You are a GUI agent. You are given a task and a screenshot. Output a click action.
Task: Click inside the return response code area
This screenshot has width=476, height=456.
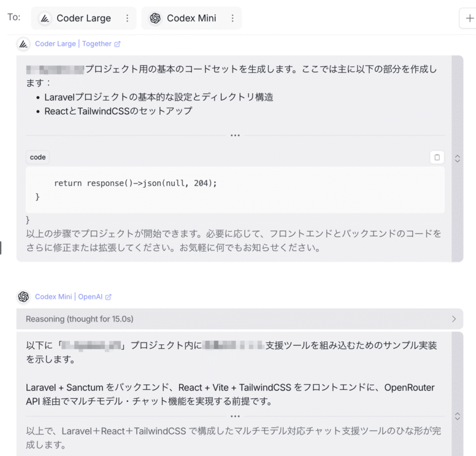(x=235, y=190)
